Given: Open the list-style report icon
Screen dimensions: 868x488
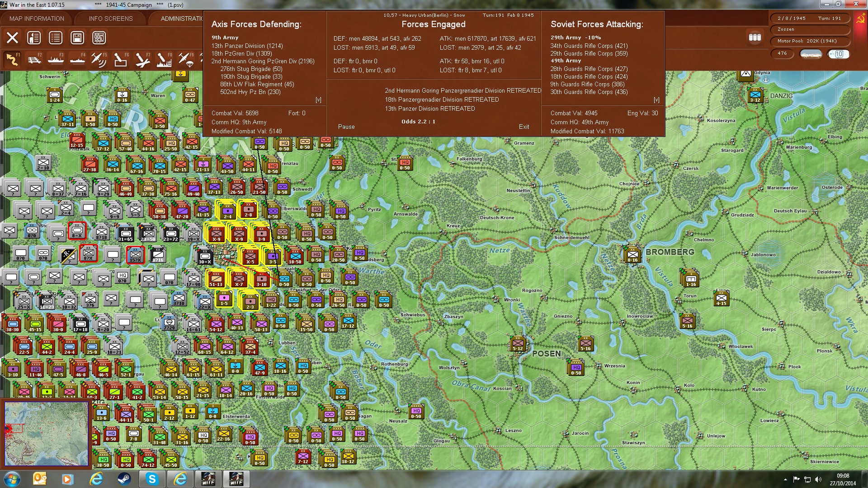Looking at the screenshot, I should click(x=56, y=38).
